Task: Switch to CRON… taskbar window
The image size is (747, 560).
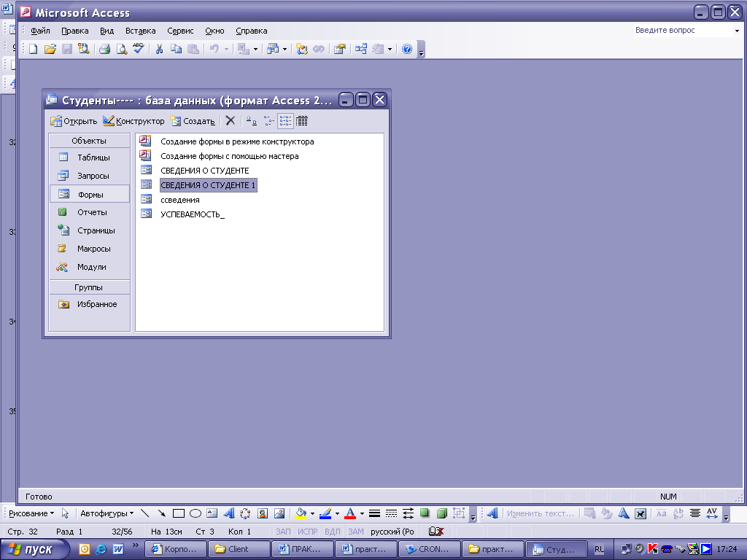Action: pyautogui.click(x=430, y=549)
